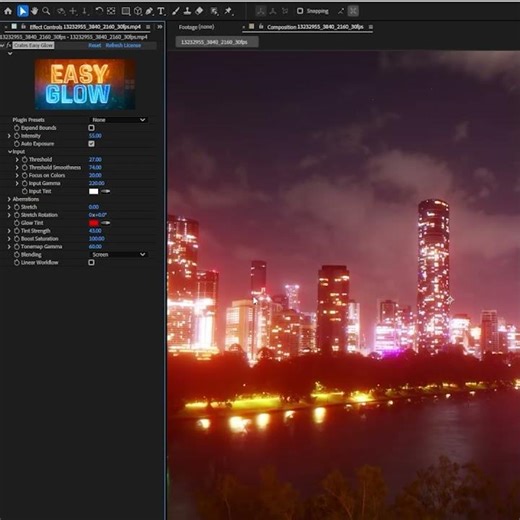The image size is (520, 520).
Task: Select the Orbit camera tool
Action: 61,11
